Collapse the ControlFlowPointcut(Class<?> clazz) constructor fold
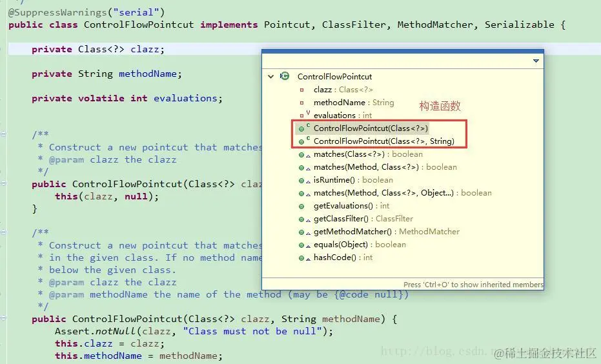 (3, 183)
